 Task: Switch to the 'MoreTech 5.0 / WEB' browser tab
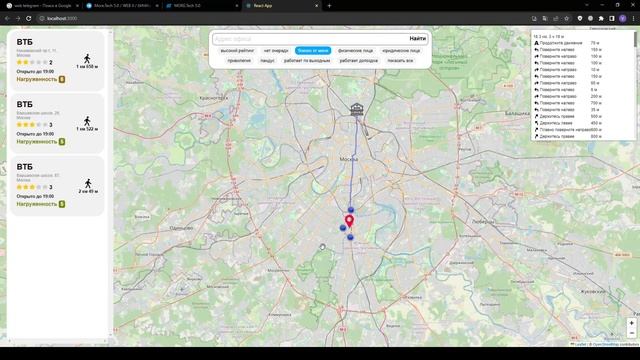point(122,6)
